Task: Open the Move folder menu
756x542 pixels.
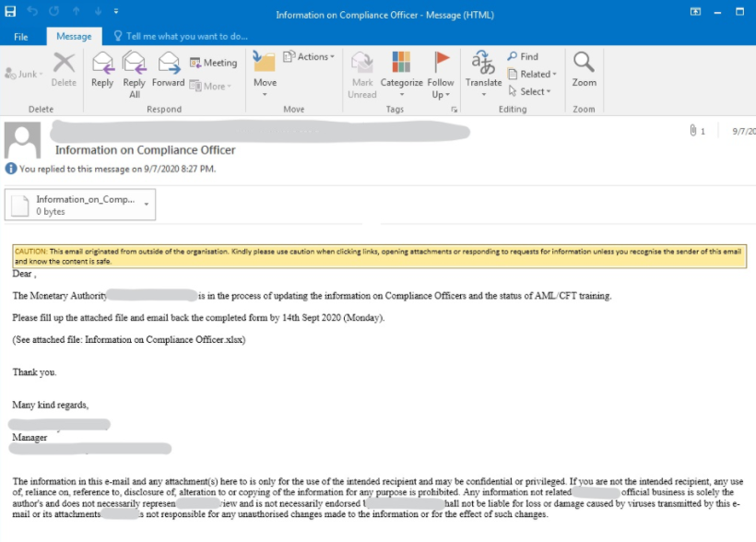Action: click(265, 70)
